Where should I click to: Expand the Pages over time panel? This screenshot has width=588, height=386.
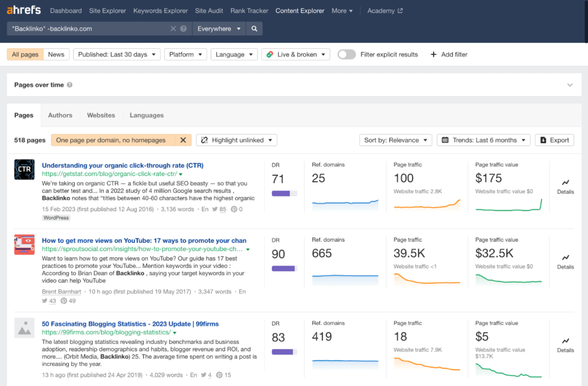coord(570,85)
